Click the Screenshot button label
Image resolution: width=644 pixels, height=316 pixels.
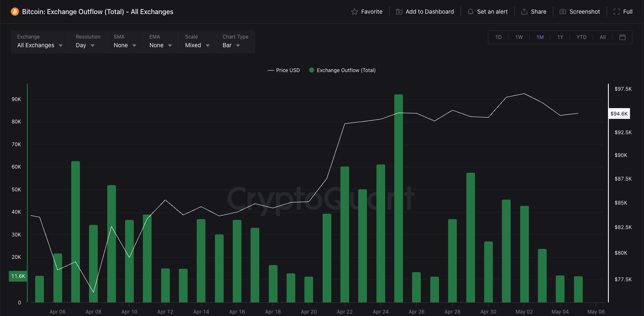pyautogui.click(x=585, y=12)
